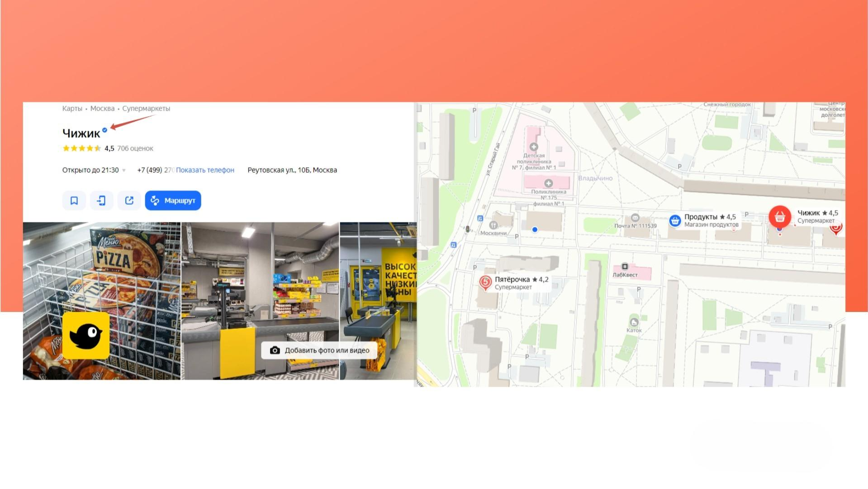Click the Чижик Супермаркет map label
The image size is (868, 489).
(817, 216)
